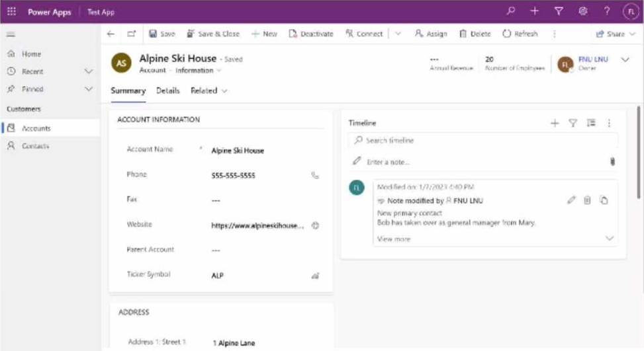Open the timeline filter icon

point(573,123)
